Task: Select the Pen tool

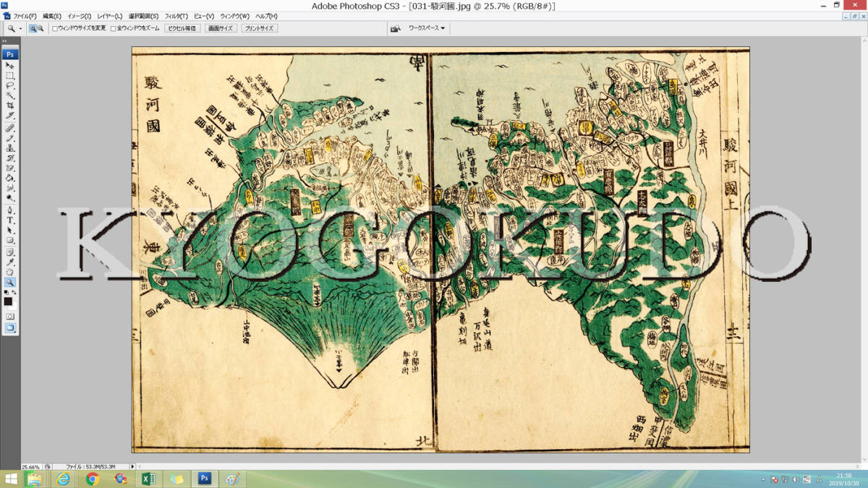Action: tap(10, 210)
